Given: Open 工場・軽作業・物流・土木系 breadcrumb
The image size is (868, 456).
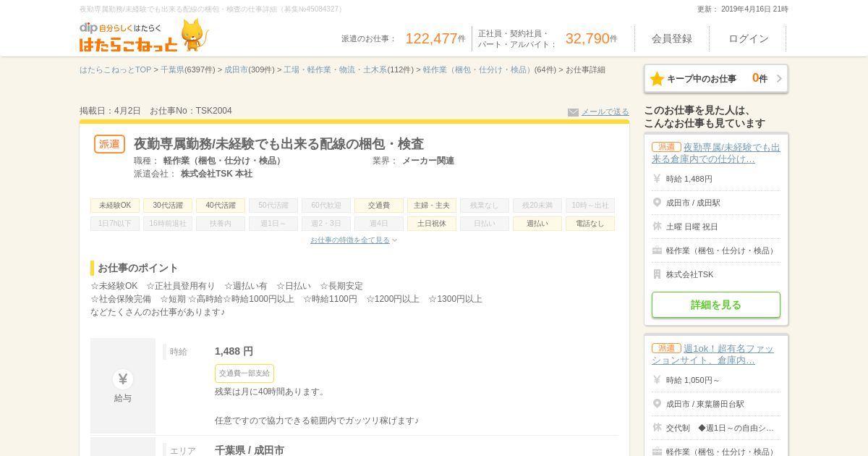Looking at the screenshot, I should coord(335,70).
